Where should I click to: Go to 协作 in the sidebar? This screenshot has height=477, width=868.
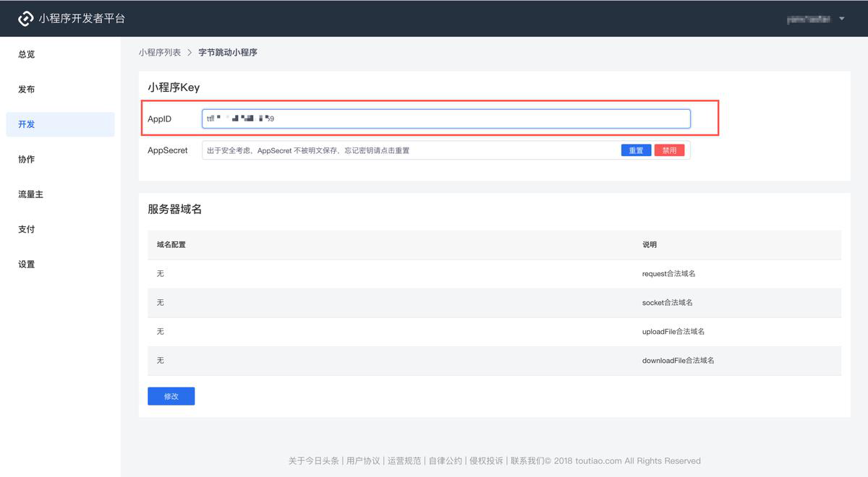pos(27,159)
